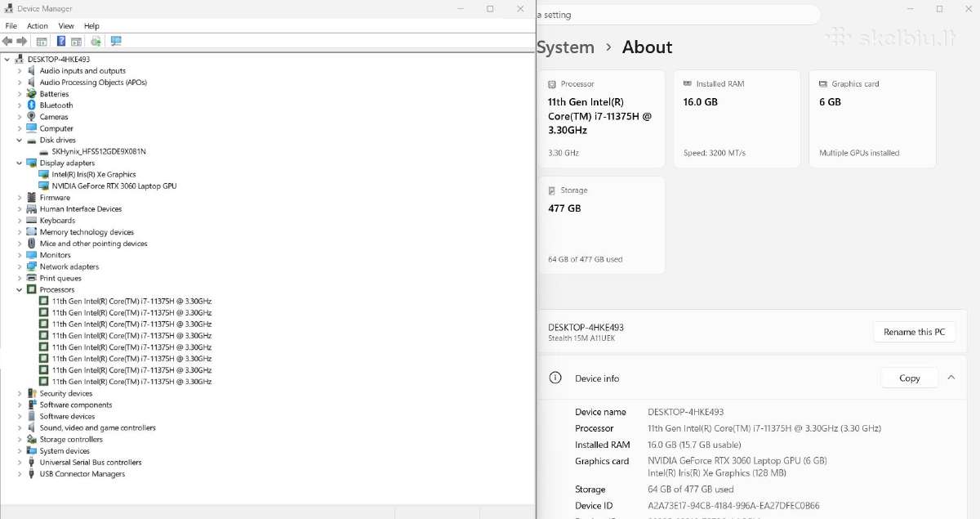Expand Audio Processing Objects (APOs)
The width and height of the screenshot is (980, 519).
coord(20,83)
